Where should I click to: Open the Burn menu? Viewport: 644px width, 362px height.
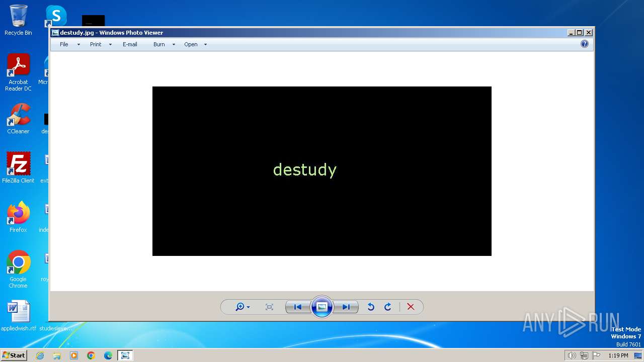[159, 44]
